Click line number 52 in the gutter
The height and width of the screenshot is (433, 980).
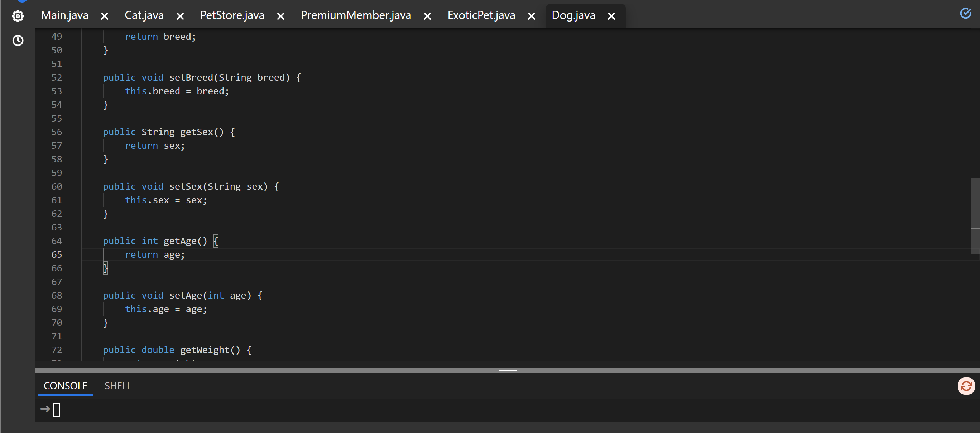[x=57, y=78]
